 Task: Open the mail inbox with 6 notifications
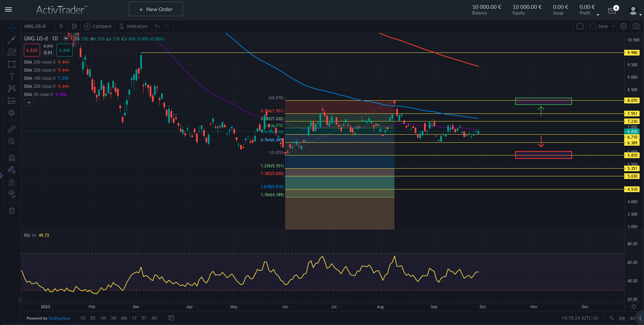pos(612,10)
